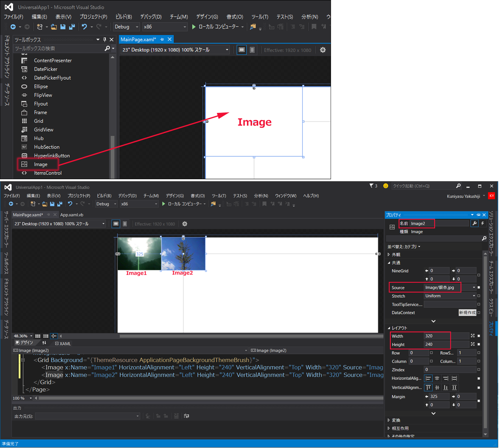Click the 新規作成 DataContext button
This screenshot has height=448, width=499.
pyautogui.click(x=467, y=313)
